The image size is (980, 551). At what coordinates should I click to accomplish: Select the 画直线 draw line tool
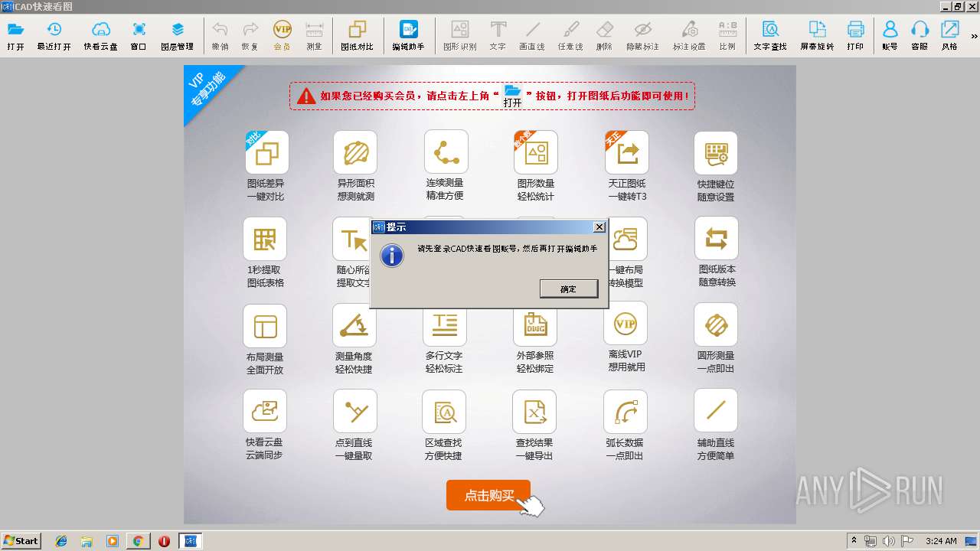pos(532,35)
